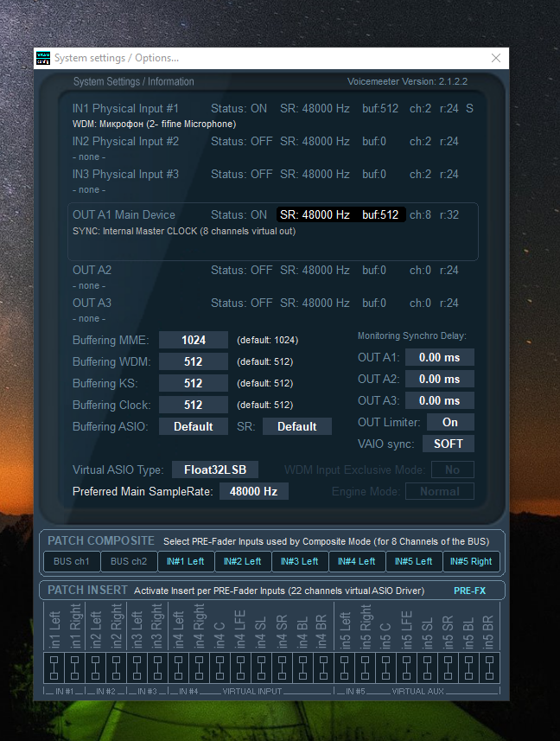
Task: Adjust OUT A1 monitoring delay 0.00 ms
Action: pyautogui.click(x=440, y=358)
